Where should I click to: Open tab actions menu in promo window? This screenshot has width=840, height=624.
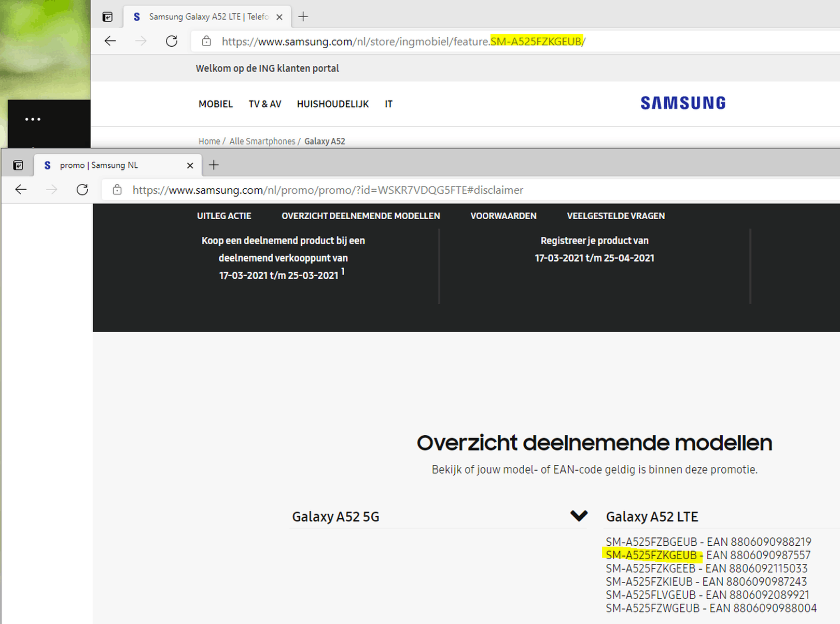[x=18, y=165]
